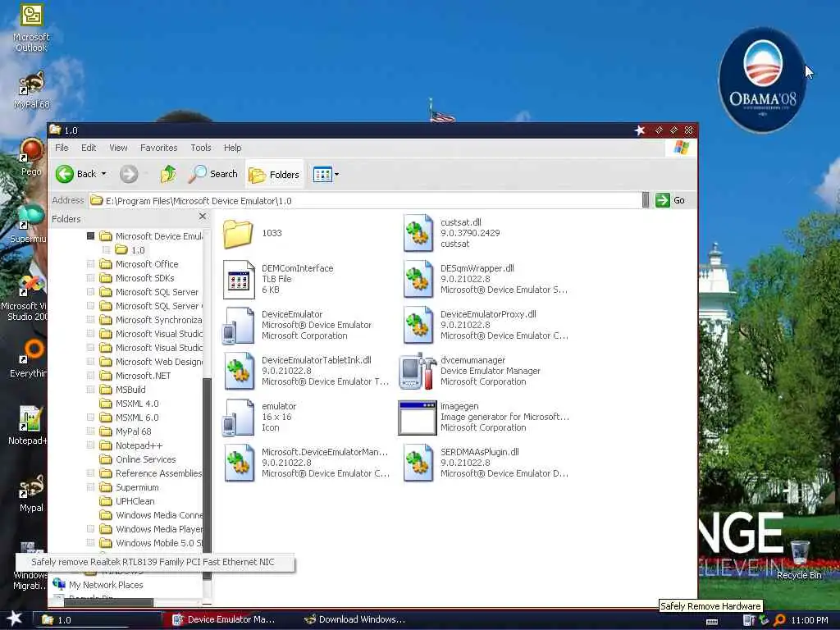This screenshot has width=840, height=630.
Task: Expand the Microsoft Office tree node
Action: (x=90, y=263)
